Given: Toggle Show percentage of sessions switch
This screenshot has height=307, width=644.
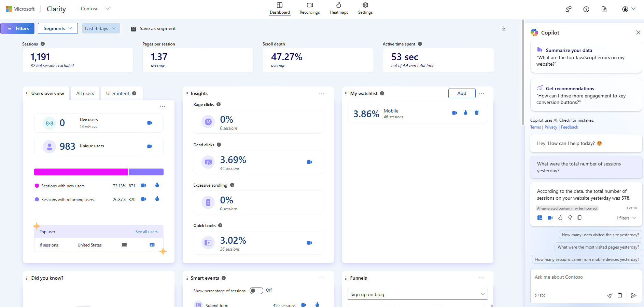Looking at the screenshot, I should coord(256,291).
